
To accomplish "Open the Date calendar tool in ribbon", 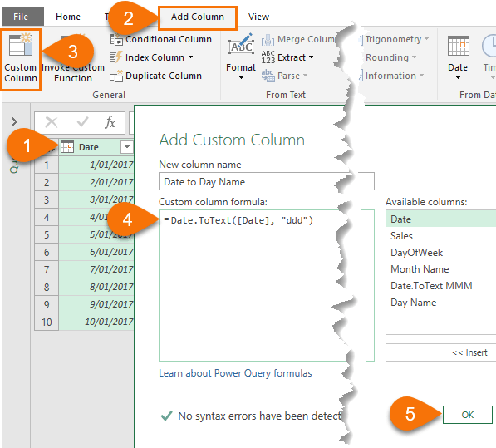I will coord(458,57).
